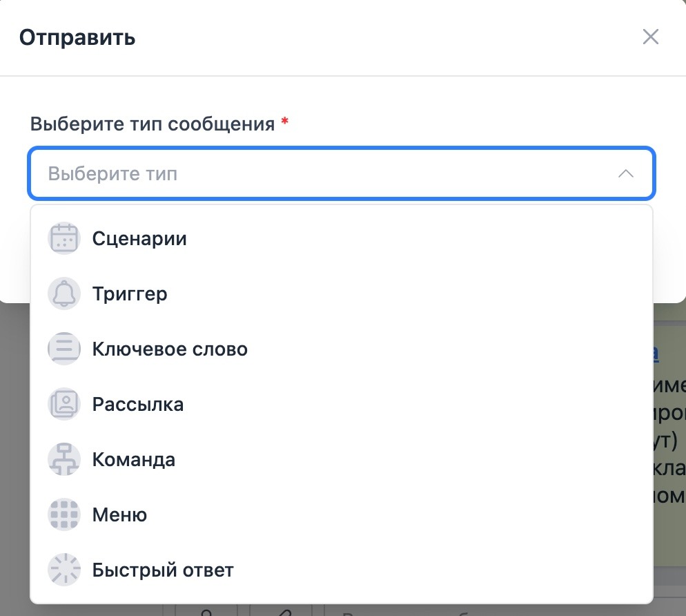This screenshot has width=686, height=616.
Task: Click the spinner icon beside Быстрый ответ
Action: point(64,570)
